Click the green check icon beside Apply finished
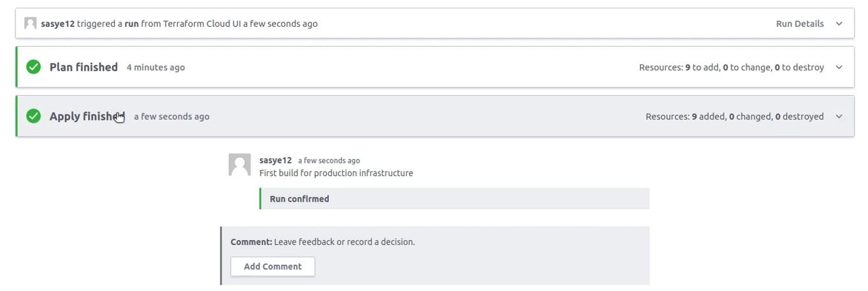 (x=33, y=116)
